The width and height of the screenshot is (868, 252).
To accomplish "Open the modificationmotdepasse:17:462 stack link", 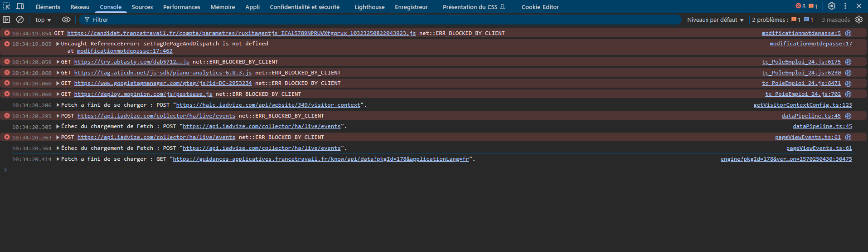I will click(125, 51).
